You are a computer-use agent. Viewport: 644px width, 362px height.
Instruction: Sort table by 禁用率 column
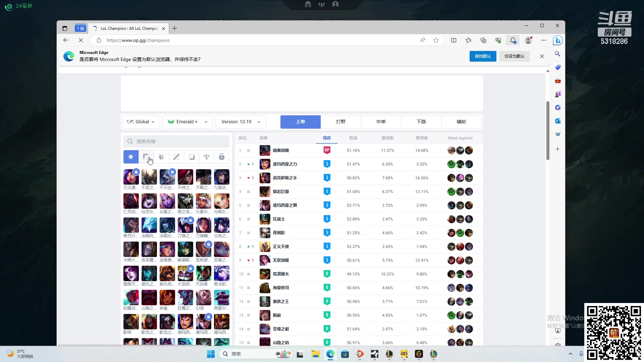click(x=422, y=138)
